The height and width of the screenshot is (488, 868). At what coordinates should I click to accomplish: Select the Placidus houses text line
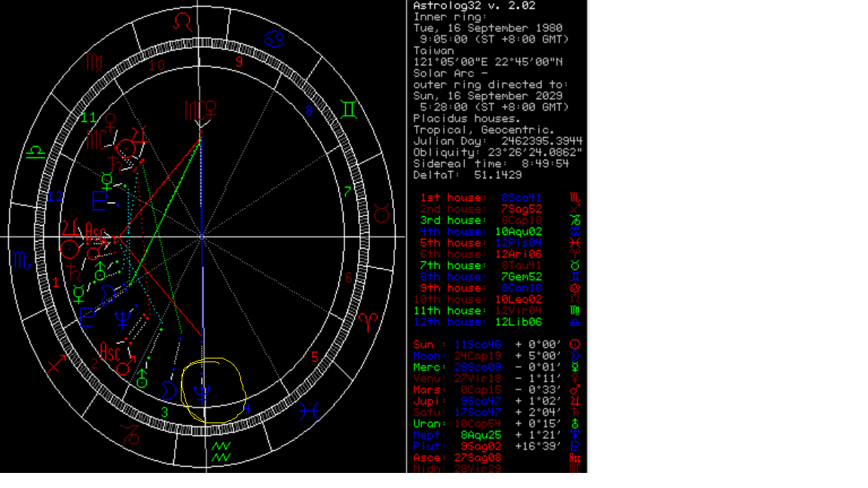coord(467,118)
